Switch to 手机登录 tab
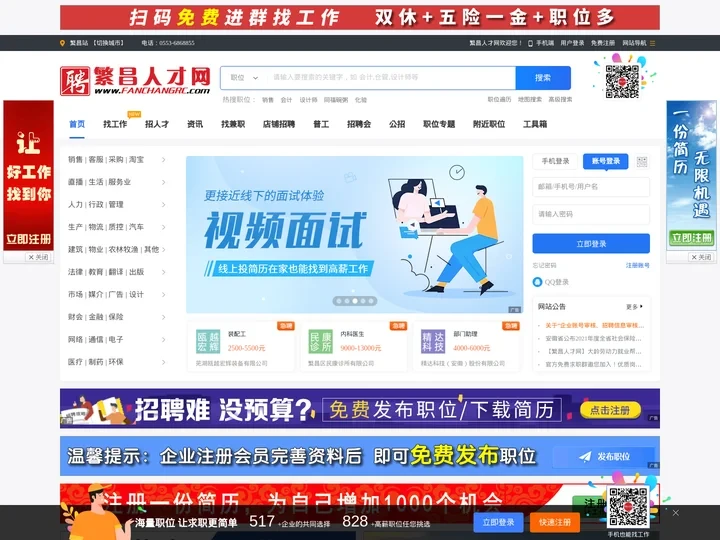 555,161
